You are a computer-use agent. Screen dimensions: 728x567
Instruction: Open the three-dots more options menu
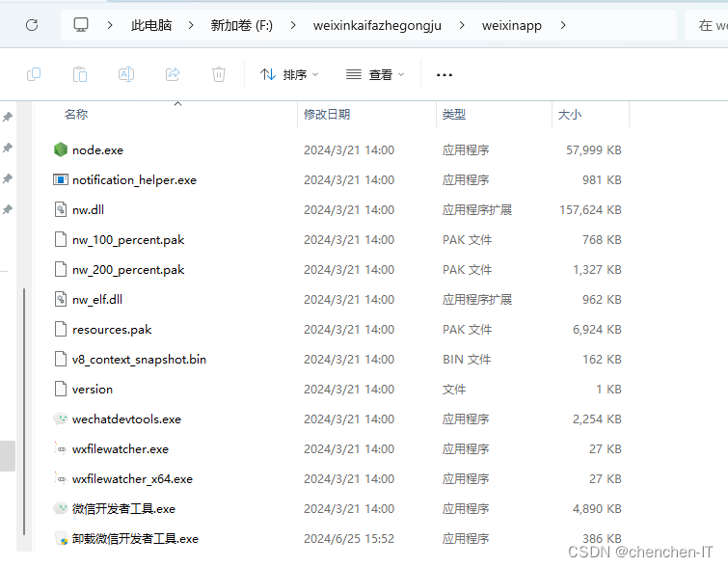pos(445,75)
